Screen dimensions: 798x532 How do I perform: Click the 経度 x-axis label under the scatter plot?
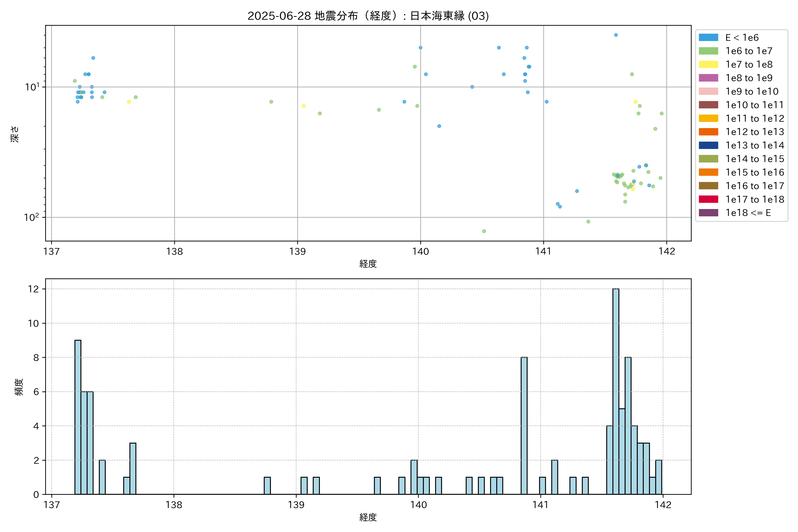point(368,264)
